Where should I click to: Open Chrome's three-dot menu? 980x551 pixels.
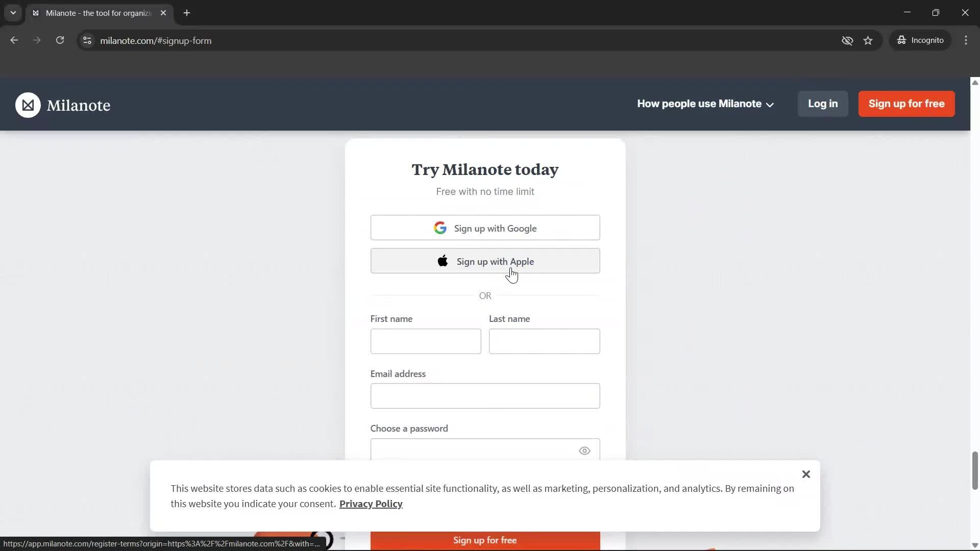point(966,40)
